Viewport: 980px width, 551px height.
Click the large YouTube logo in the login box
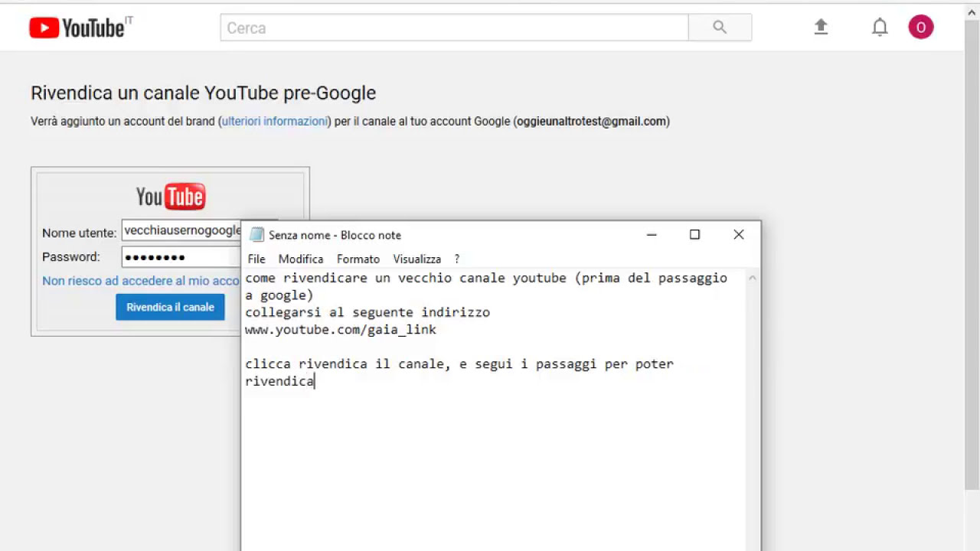[171, 197]
